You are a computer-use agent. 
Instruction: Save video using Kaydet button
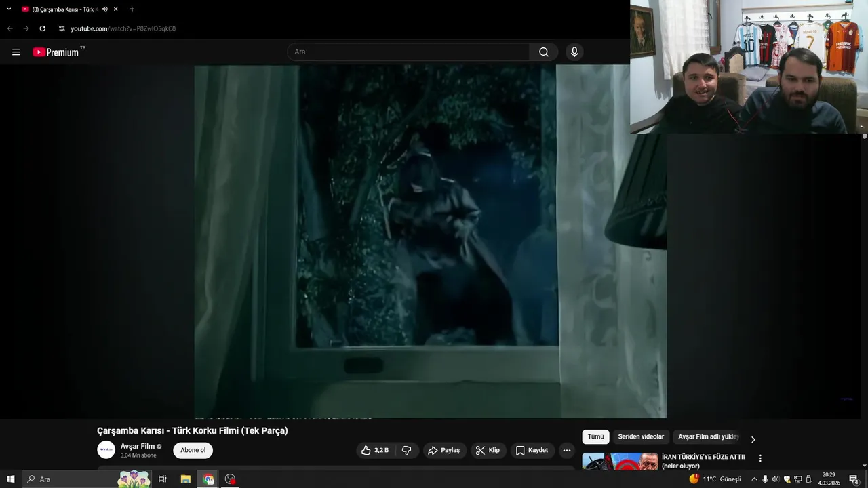point(532,450)
